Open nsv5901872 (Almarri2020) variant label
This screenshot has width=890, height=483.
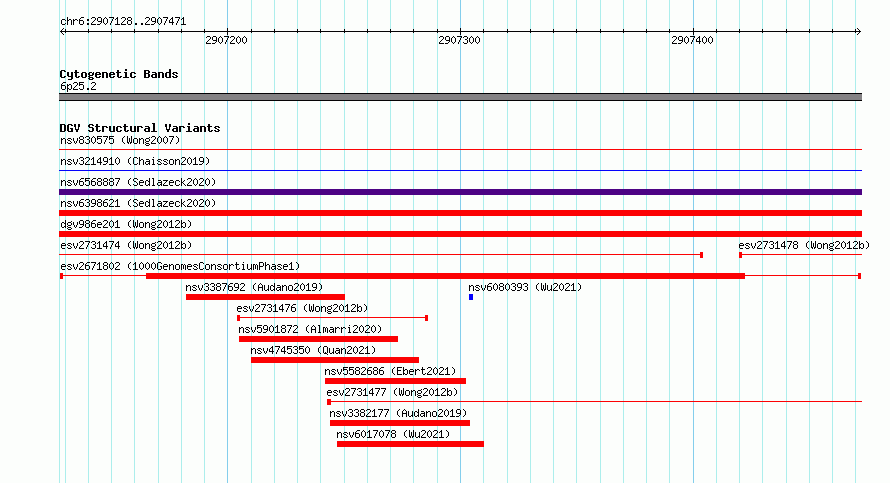[x=310, y=329]
